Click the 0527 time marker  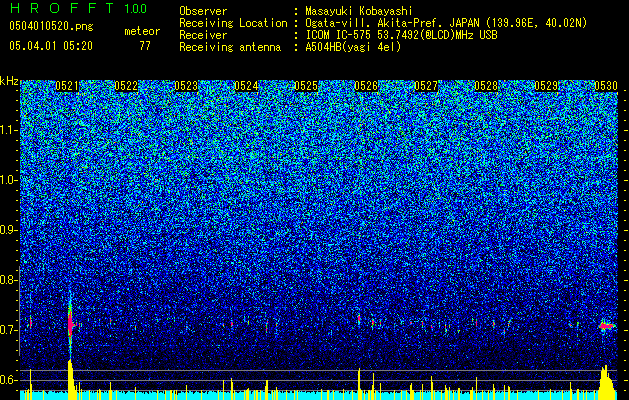pyautogui.click(x=426, y=86)
